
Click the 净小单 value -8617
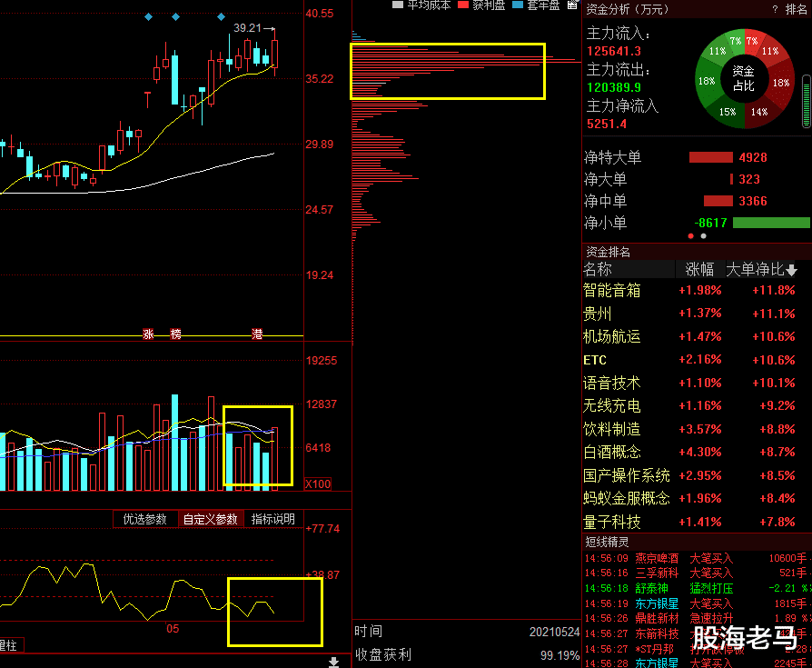[710, 223]
